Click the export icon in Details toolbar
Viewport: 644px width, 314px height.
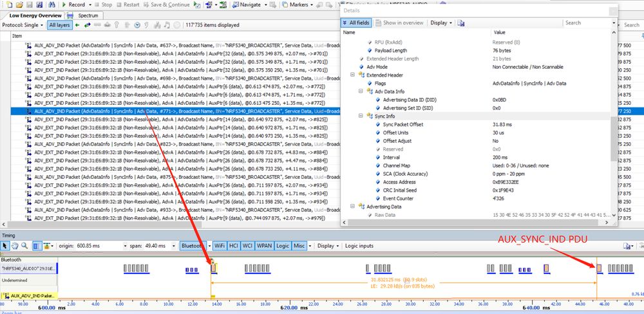point(461,23)
